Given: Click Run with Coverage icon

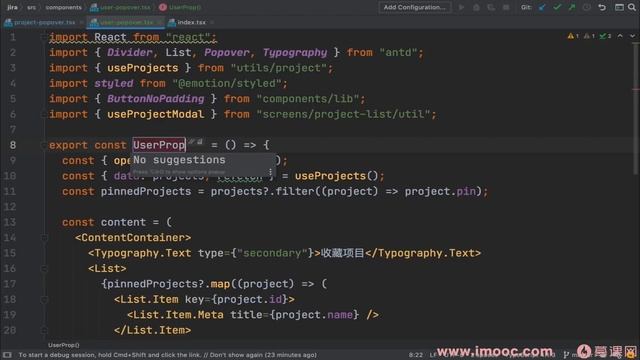Looking at the screenshot, I should point(491,7).
